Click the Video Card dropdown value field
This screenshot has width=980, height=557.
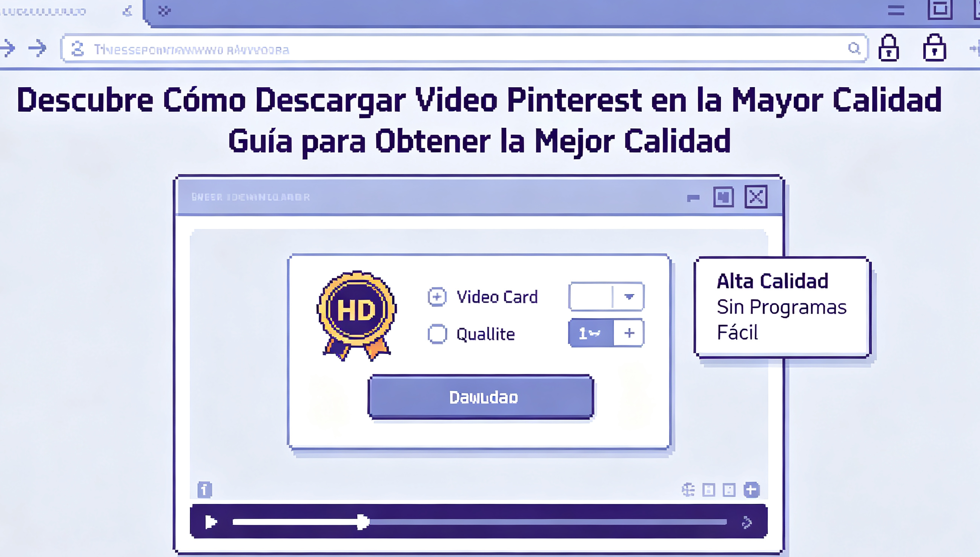590,297
